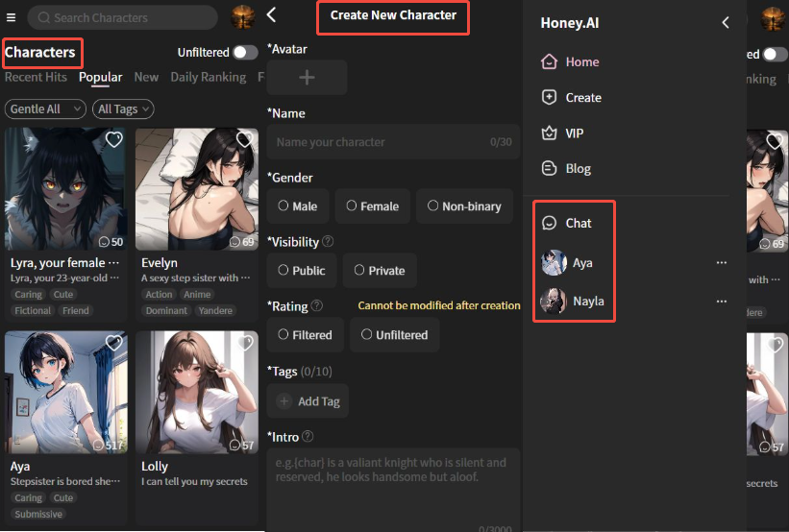The height and width of the screenshot is (532, 789).
Task: Click the back arrow beside Create New Character
Action: (x=272, y=14)
